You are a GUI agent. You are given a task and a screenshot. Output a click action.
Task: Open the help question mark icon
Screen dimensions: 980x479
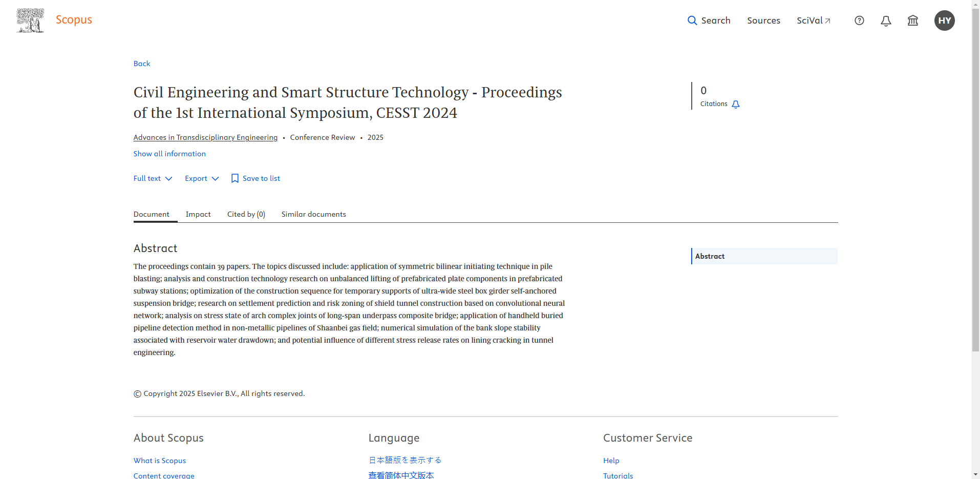click(859, 20)
